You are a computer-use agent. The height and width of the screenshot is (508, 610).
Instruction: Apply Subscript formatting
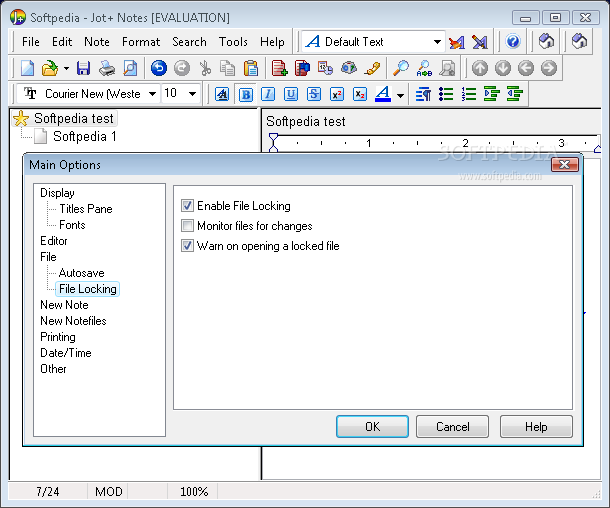[360, 94]
